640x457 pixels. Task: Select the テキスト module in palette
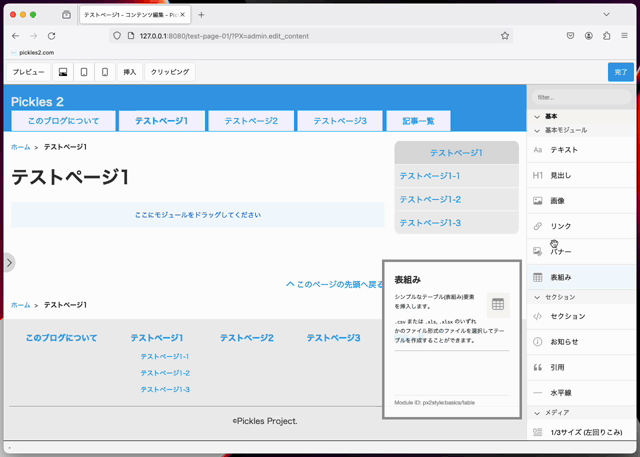(564, 150)
